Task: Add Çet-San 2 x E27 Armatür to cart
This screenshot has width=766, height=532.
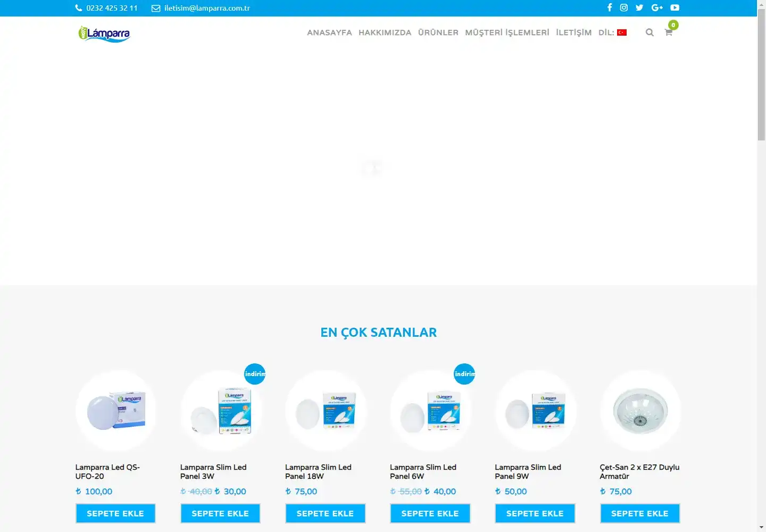Action: click(x=640, y=513)
